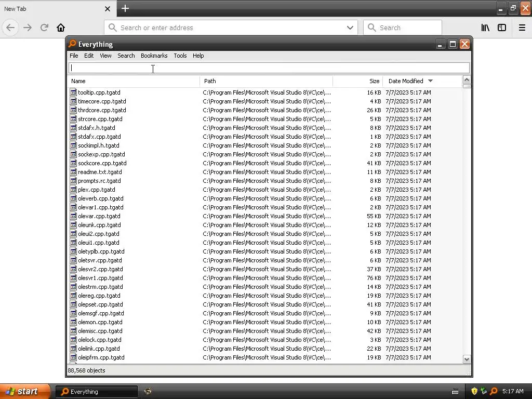Click the file icon of tooltip.cpp.tgatd

[x=73, y=92]
